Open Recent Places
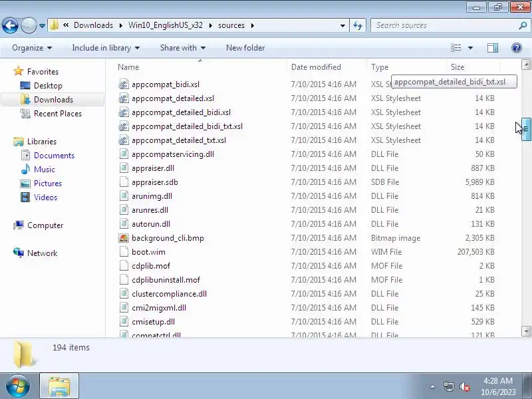This screenshot has width=532, height=399. pyautogui.click(x=58, y=114)
